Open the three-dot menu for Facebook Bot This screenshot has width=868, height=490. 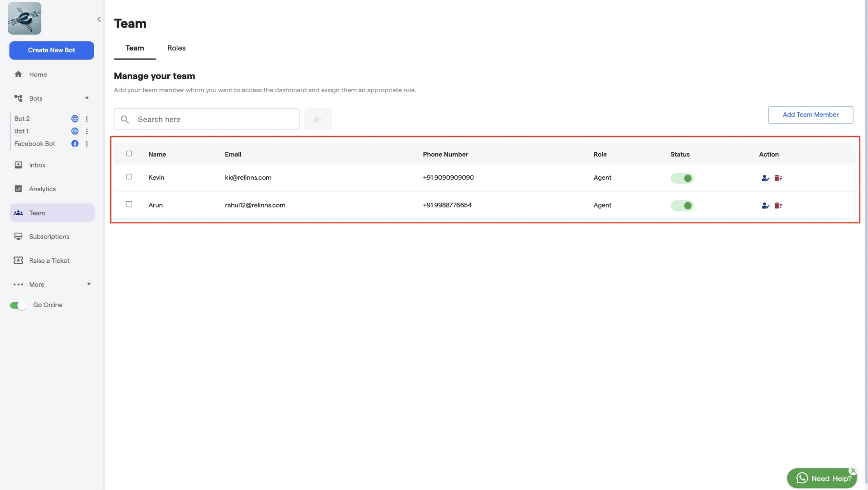tap(87, 144)
